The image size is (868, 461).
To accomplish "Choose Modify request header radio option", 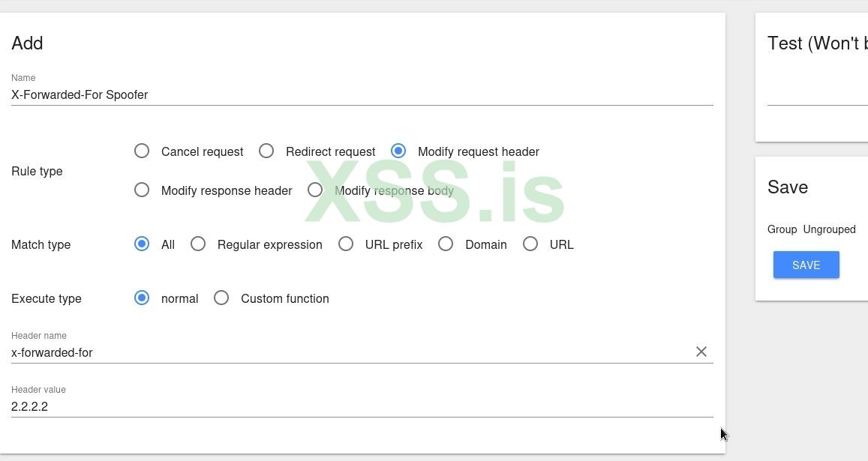I will [398, 151].
